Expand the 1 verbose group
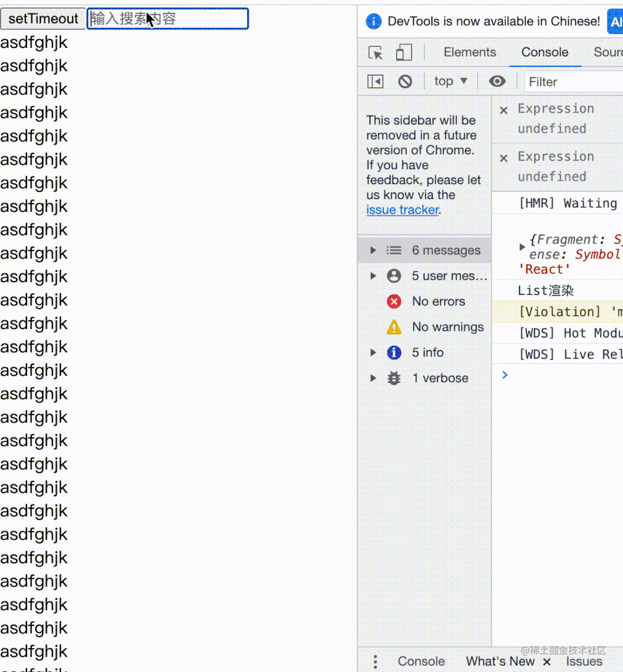 (373, 378)
